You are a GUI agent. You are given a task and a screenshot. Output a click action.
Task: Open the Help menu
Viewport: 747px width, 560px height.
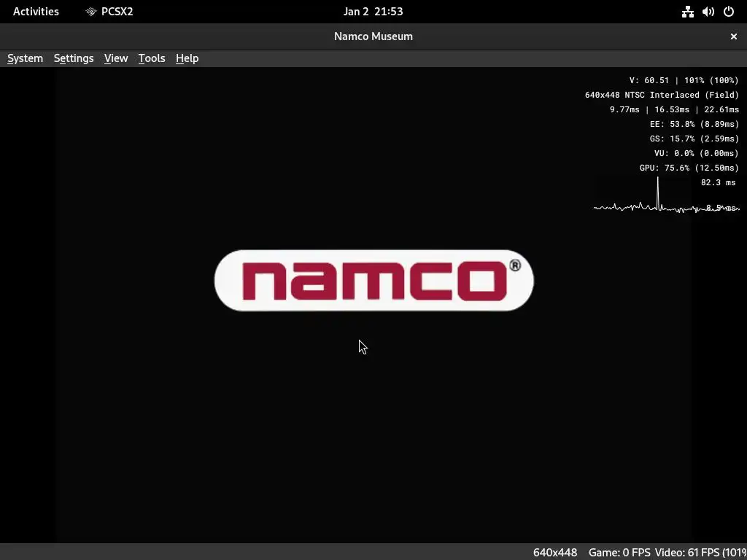click(x=187, y=58)
